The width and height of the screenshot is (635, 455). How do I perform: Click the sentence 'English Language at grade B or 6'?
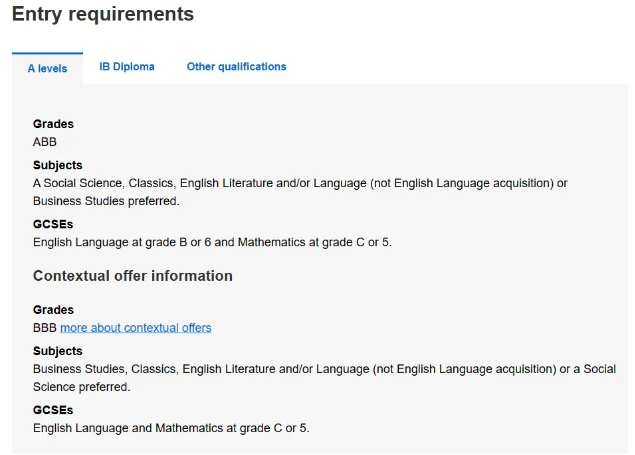pos(213,242)
